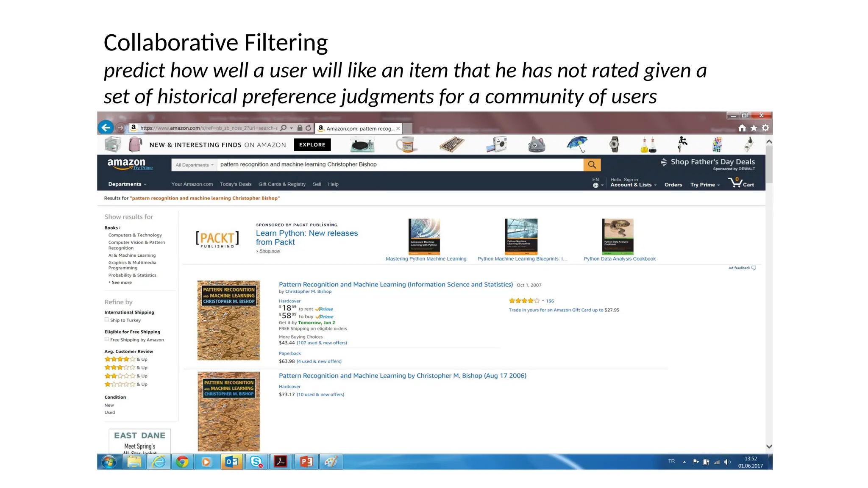
Task: Open Python Data Analysis Cookbook cover
Action: click(618, 236)
